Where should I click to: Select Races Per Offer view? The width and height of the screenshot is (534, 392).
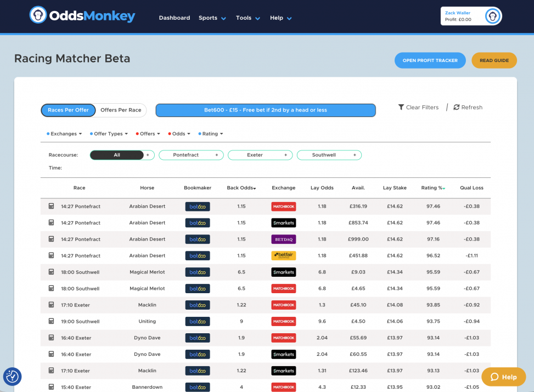pos(68,110)
